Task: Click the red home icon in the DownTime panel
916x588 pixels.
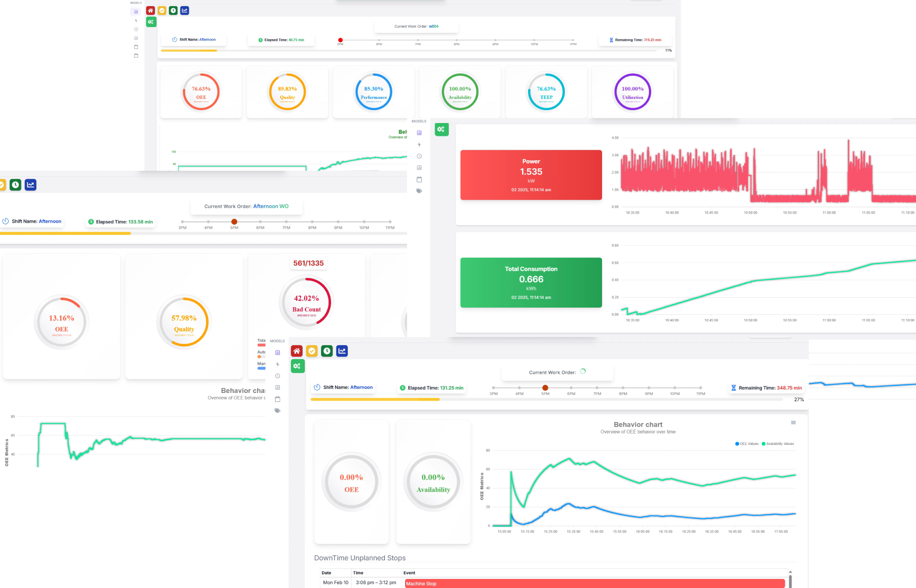Action: [x=297, y=351]
